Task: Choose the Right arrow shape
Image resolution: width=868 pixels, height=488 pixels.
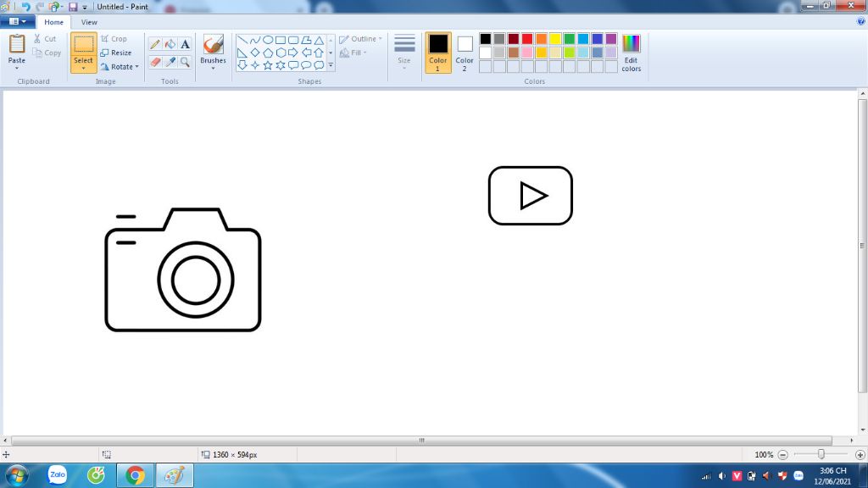Action: tap(293, 53)
